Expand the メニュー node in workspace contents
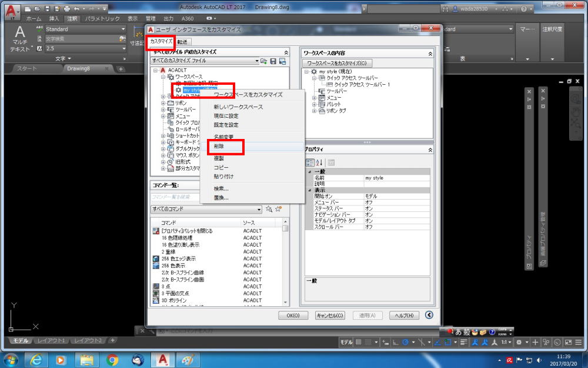Screen dimensions: 588x368 click(314, 98)
